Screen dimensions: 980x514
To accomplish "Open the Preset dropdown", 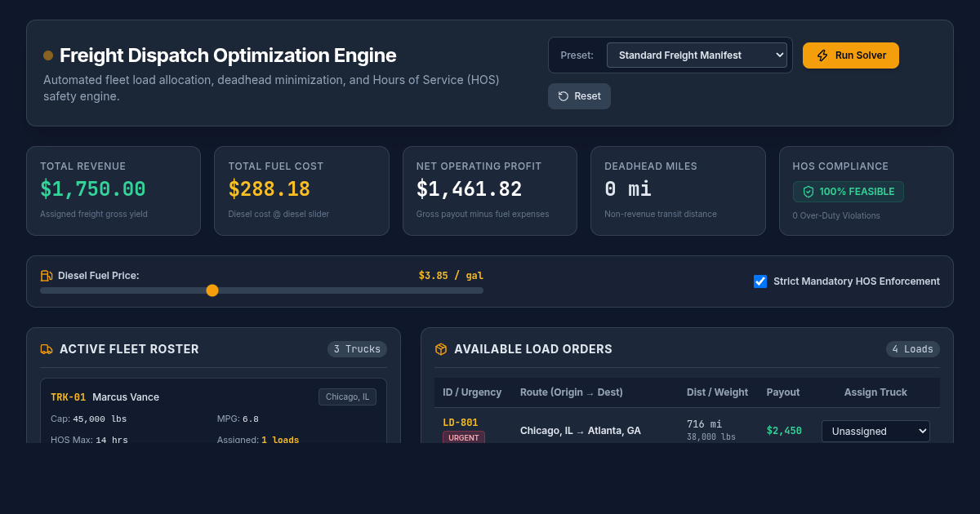I will point(697,55).
